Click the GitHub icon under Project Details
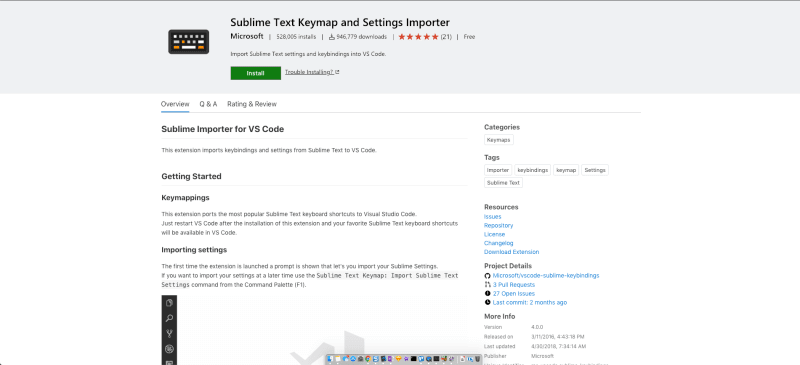Screen dimensions: 800x365 [487, 276]
